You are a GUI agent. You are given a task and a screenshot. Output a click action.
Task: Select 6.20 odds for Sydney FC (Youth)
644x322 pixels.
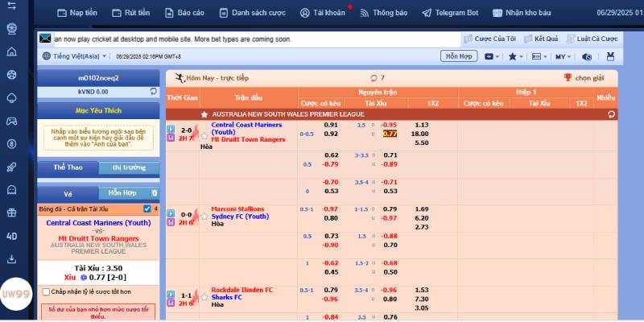point(422,218)
